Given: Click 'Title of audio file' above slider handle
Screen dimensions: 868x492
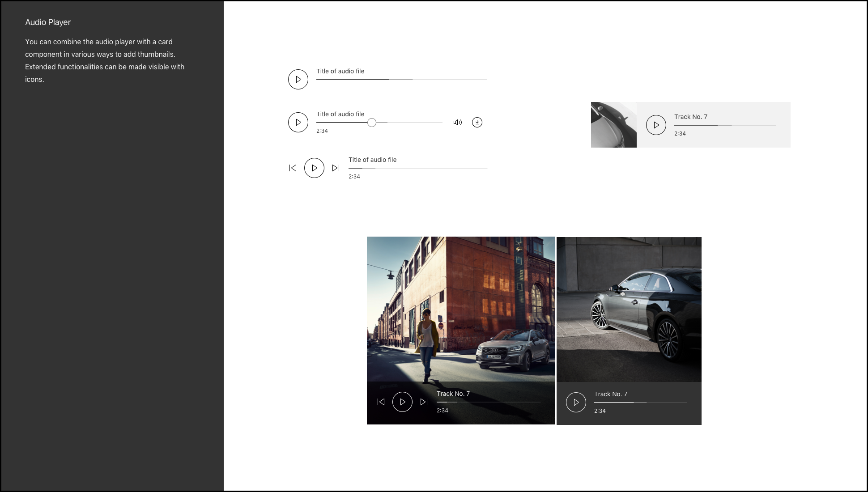Looking at the screenshot, I should click(340, 114).
